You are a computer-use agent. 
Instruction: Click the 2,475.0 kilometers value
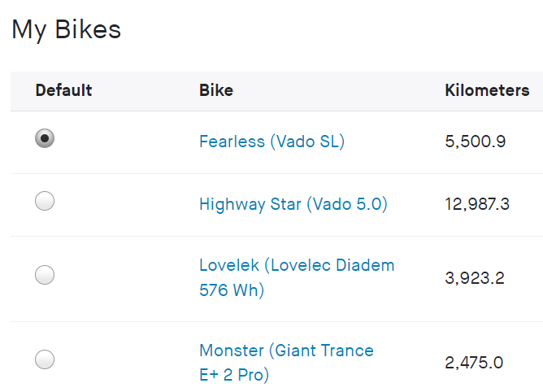pyautogui.click(x=474, y=362)
